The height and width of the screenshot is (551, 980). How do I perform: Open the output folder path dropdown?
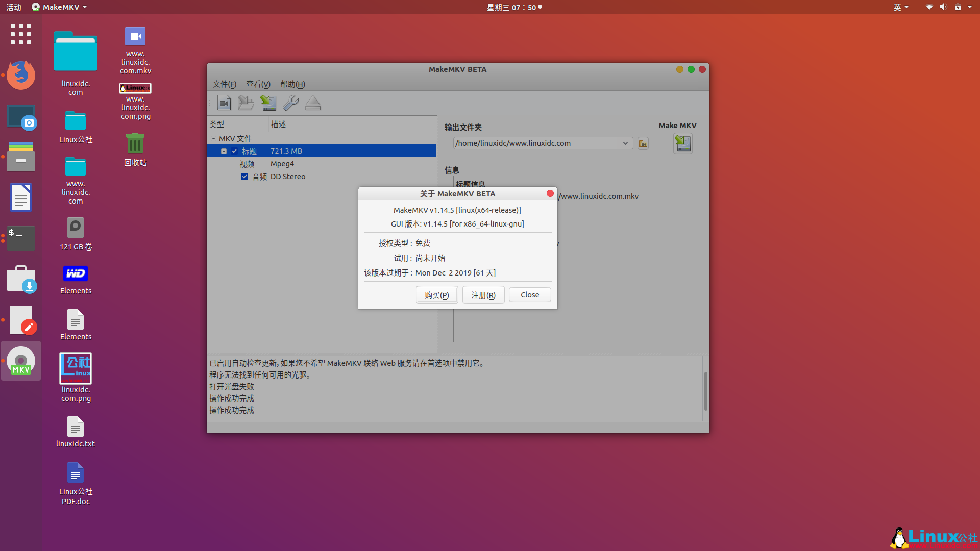click(x=625, y=143)
